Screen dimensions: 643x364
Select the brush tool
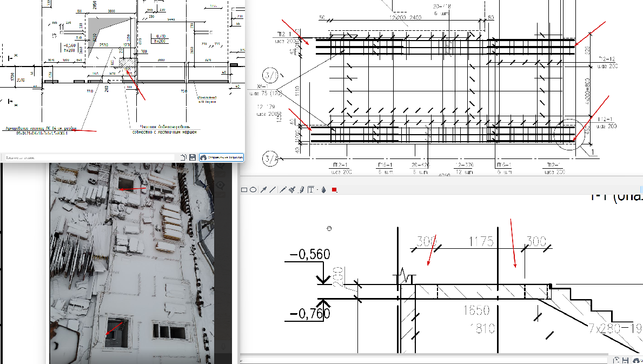click(292, 190)
